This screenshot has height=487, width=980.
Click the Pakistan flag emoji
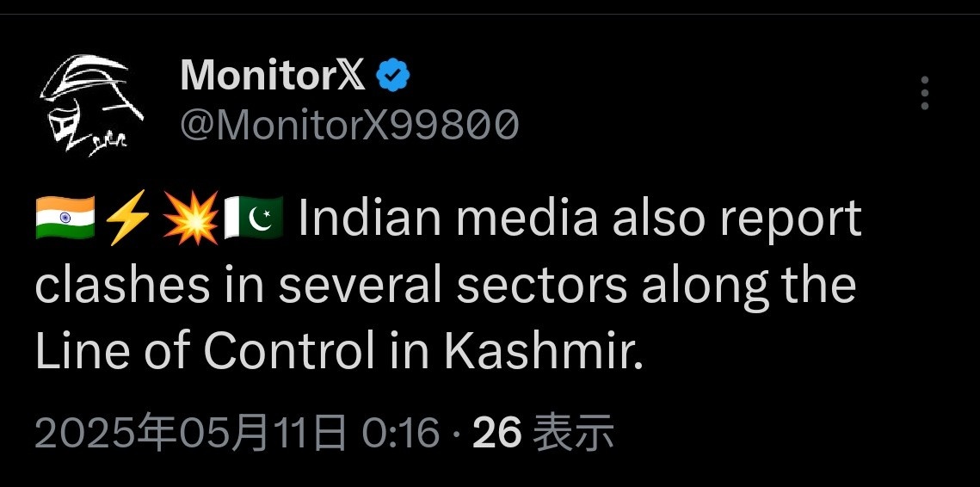point(255,219)
